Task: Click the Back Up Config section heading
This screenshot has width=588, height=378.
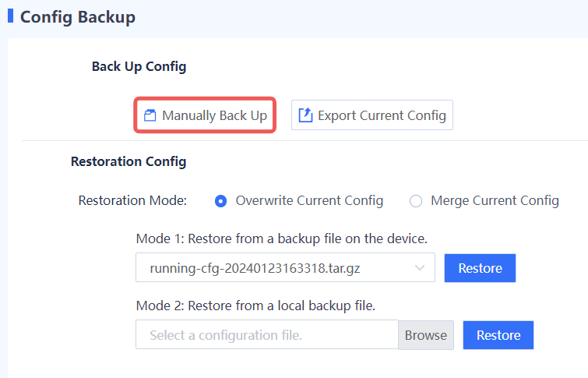Action: [139, 67]
